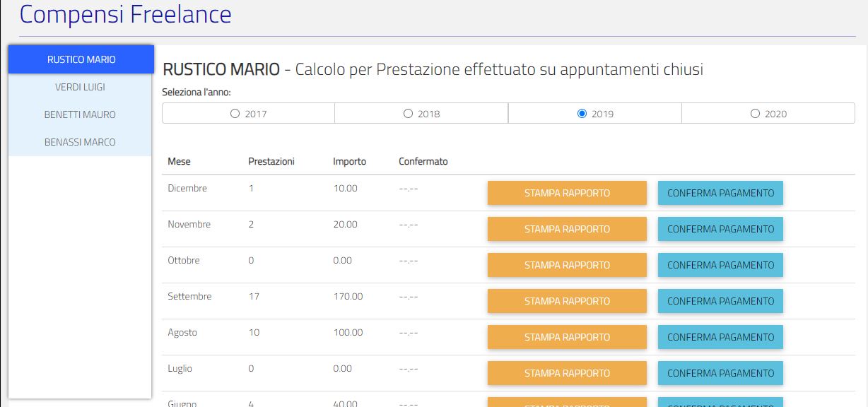Image resolution: width=868 pixels, height=407 pixels.
Task: Select the 2017 year radio button
Action: pyautogui.click(x=235, y=112)
